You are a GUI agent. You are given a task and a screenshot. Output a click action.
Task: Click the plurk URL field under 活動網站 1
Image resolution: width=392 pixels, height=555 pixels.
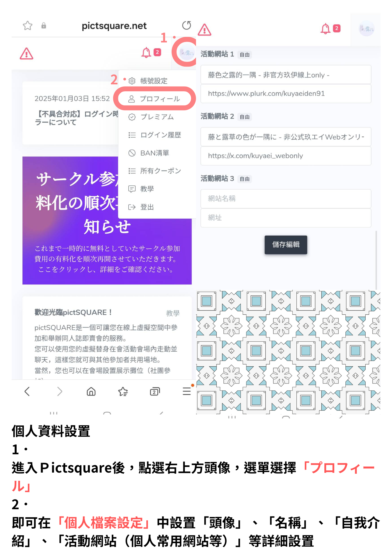286,94
